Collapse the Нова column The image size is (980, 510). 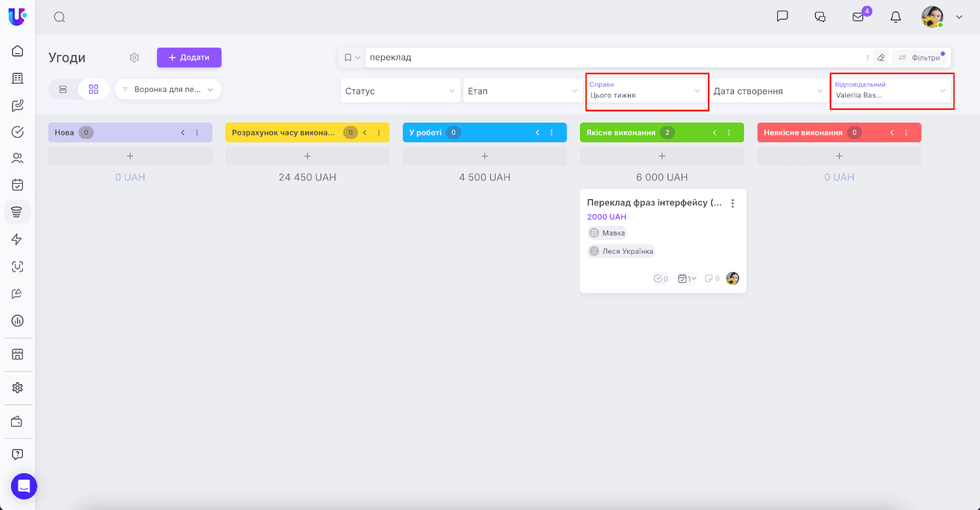[x=183, y=132]
